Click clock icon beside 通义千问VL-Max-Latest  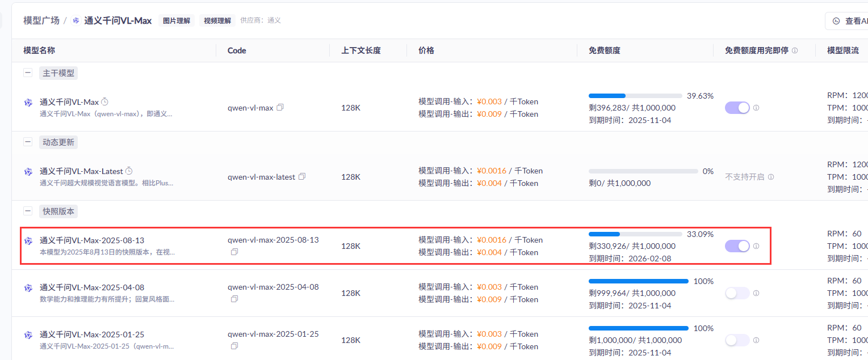[129, 171]
